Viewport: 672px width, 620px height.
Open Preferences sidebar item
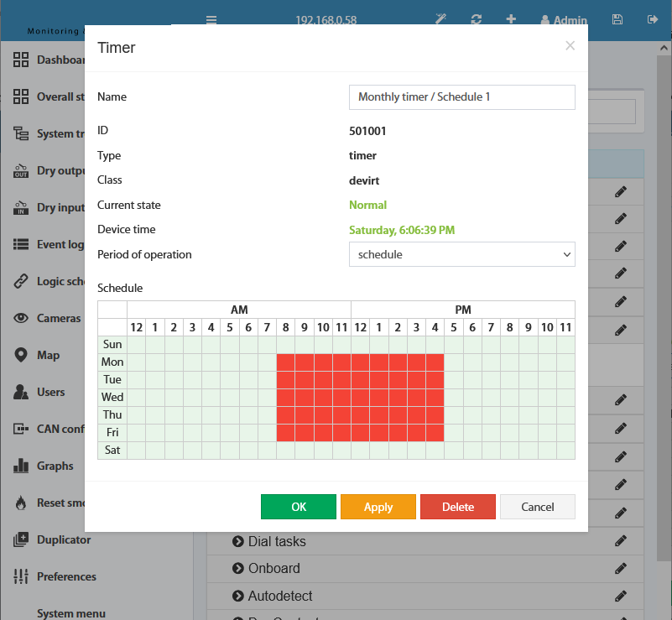coord(55,576)
